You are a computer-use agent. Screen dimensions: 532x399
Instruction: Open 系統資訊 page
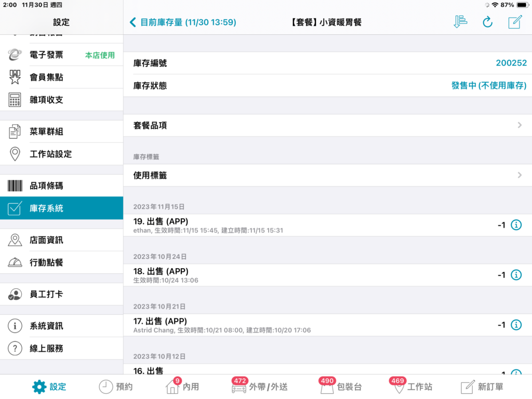pos(61,326)
